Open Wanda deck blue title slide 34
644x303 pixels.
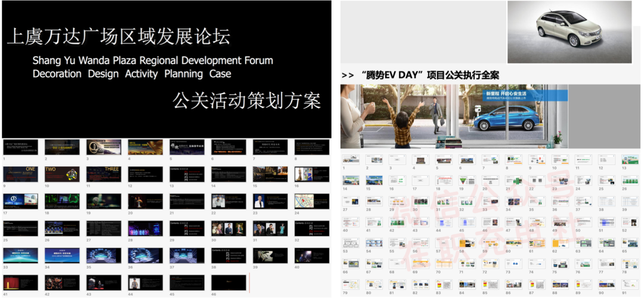62,255
